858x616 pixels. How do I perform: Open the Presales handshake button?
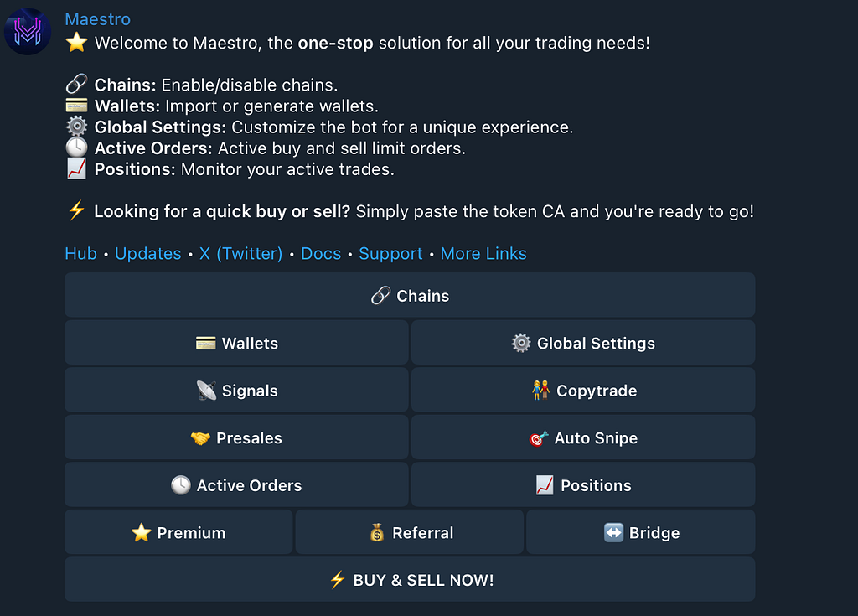point(236,437)
